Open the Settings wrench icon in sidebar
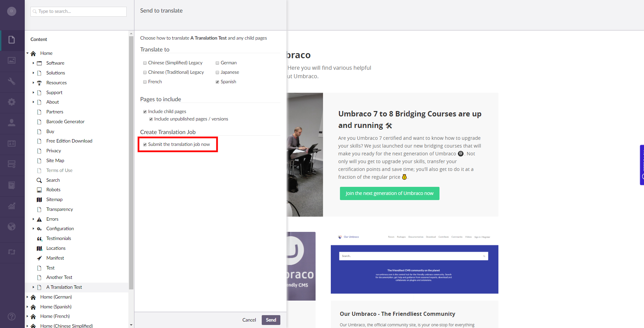Image resolution: width=644 pixels, height=328 pixels. 12,81
